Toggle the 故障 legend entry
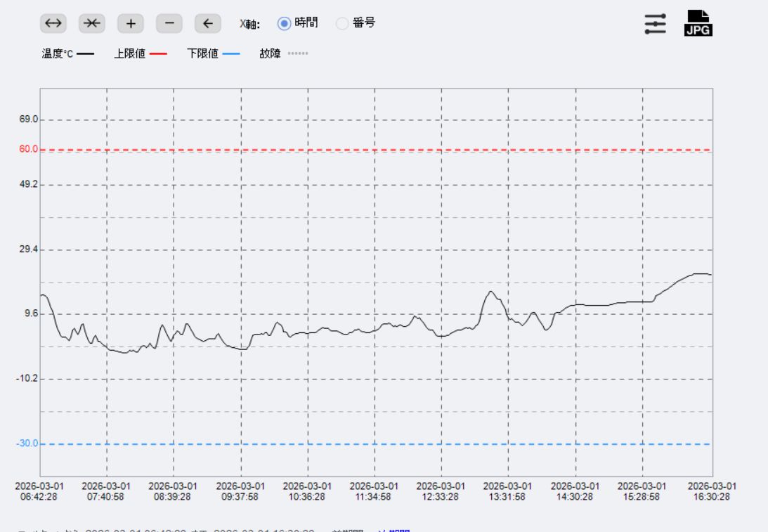 (270, 54)
